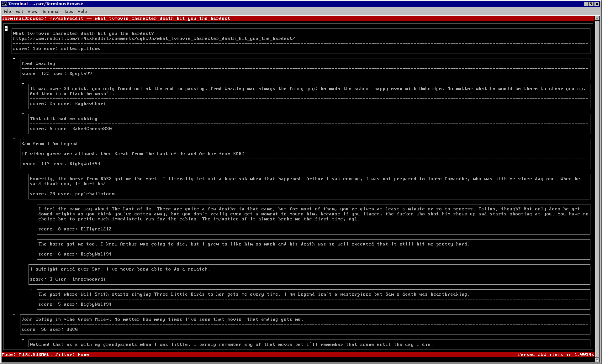Collapse the John Coffey comment thread
The width and height of the screenshot is (602, 364).
coord(14,314)
